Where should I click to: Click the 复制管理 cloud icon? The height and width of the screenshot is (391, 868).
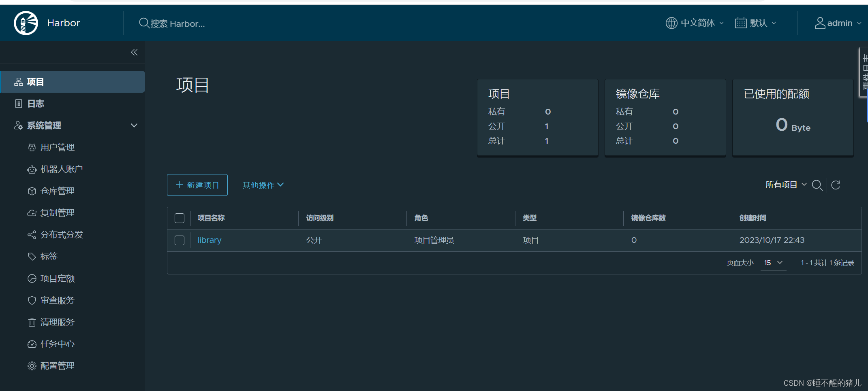point(32,213)
